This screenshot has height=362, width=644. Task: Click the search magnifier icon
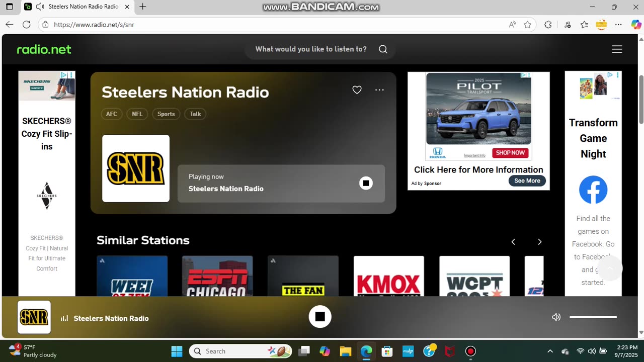[383, 49]
